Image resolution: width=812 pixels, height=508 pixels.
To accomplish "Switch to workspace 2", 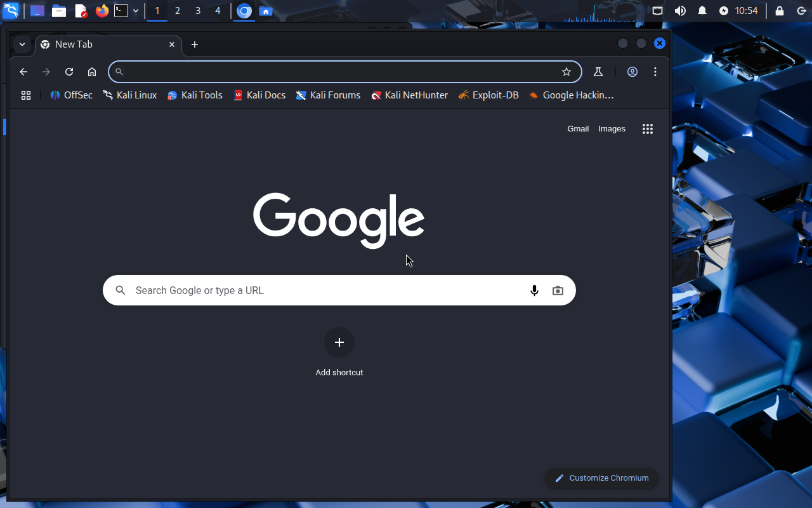I will click(x=178, y=11).
